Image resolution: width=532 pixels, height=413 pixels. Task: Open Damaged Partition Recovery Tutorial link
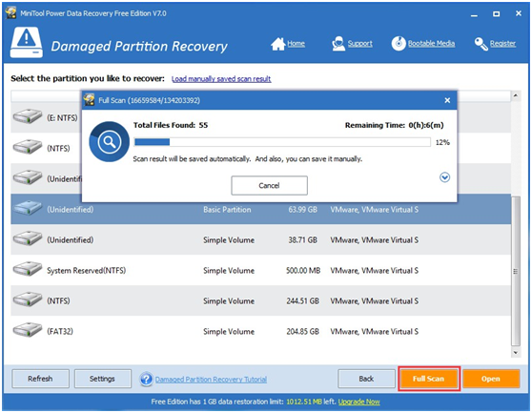point(211,379)
